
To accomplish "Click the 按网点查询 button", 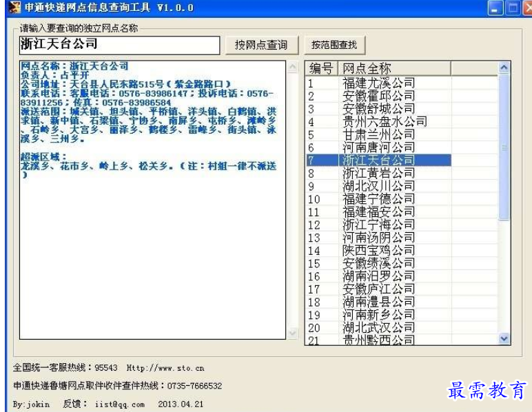I will click(262, 45).
